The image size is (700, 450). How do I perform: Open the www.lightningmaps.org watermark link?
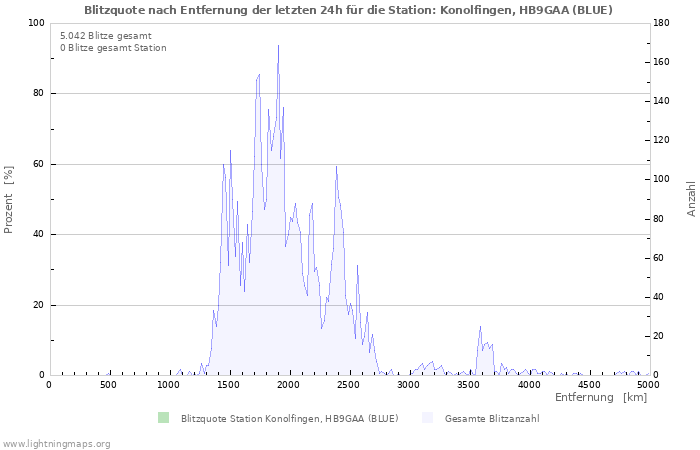point(56,443)
